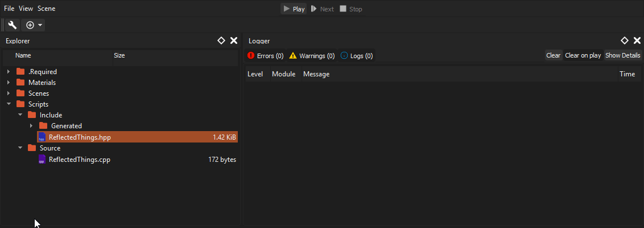644x228 pixels.
Task: Click the Clear log button
Action: tap(553, 55)
